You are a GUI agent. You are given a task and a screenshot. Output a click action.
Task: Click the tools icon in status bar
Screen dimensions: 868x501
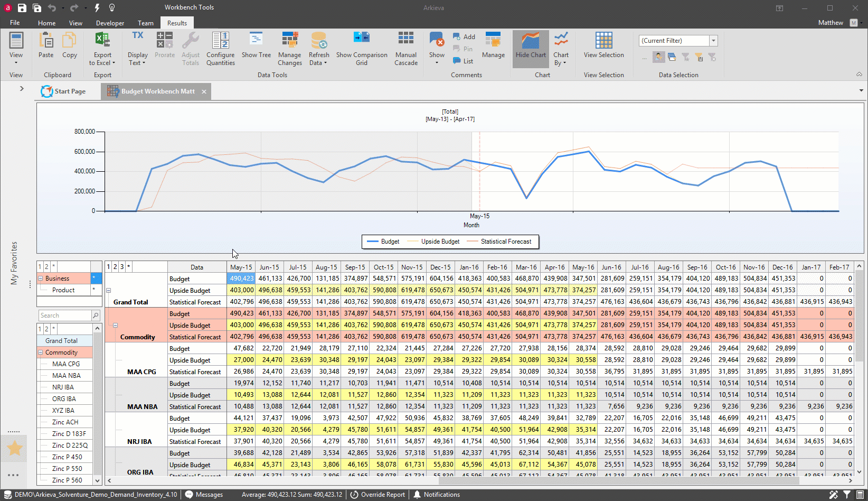point(833,495)
